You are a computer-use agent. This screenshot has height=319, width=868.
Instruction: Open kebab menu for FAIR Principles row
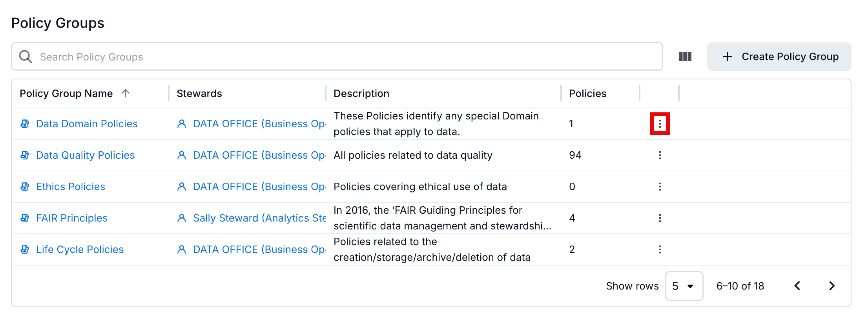tap(660, 218)
